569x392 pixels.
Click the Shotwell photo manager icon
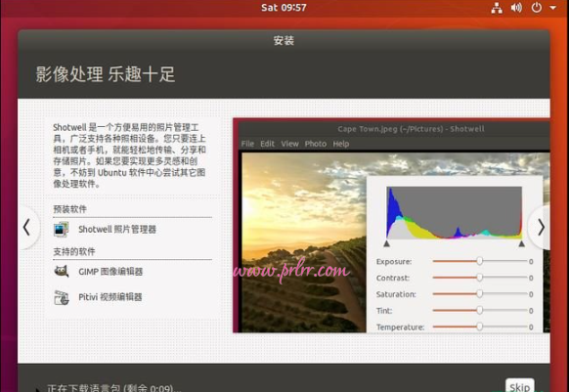[x=61, y=229]
